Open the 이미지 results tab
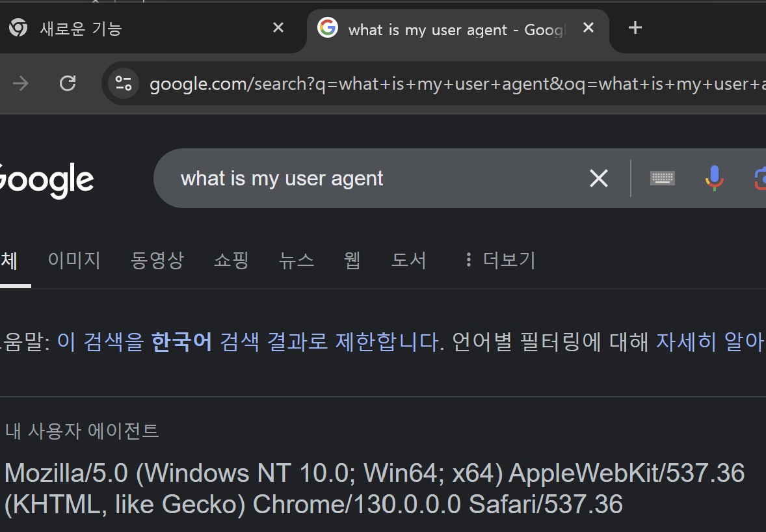Screen dimensions: 766x532 tap(74, 260)
